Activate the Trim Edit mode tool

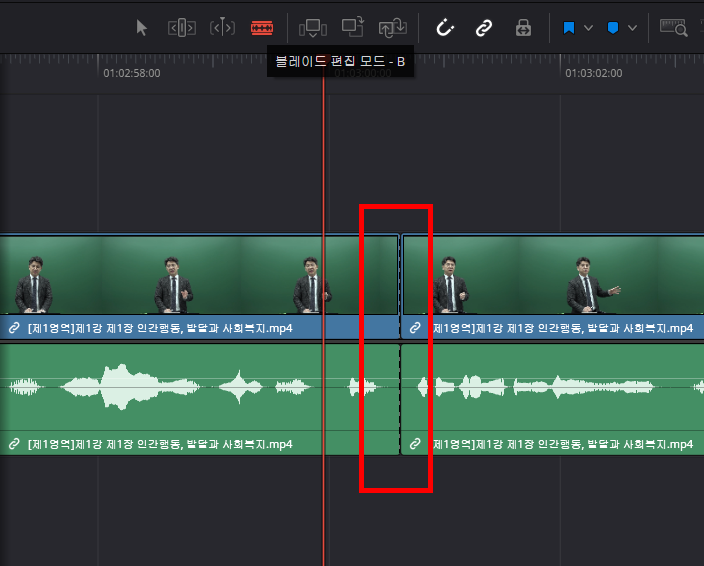[x=182, y=28]
